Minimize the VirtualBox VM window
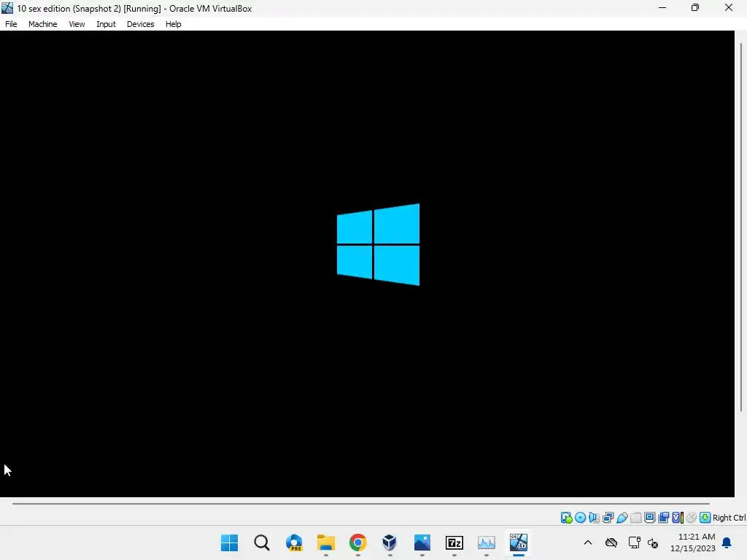The height and width of the screenshot is (560, 747). click(x=662, y=8)
